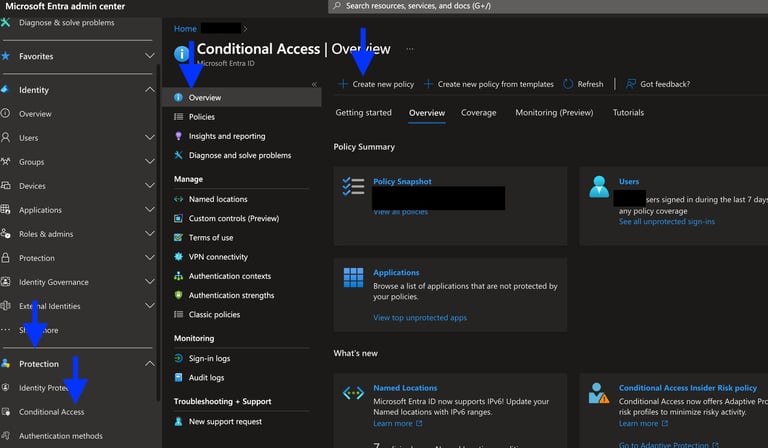Viewport: 768px width, 448px height.
Task: Open View top unprotected apps link
Action: [x=420, y=318]
